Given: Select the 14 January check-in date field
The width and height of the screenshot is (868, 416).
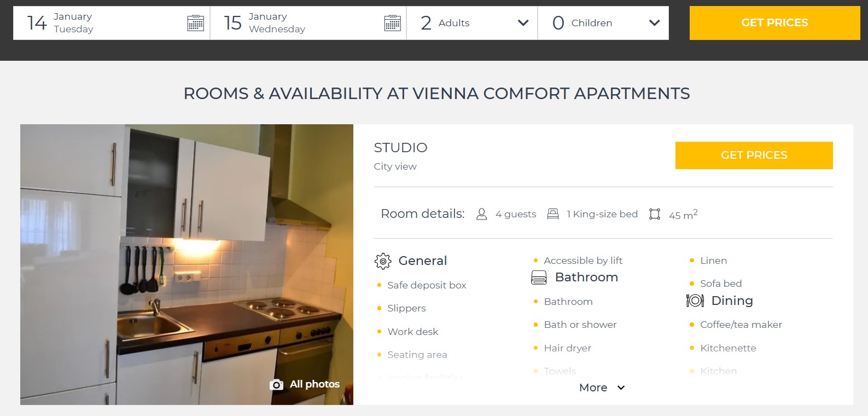Looking at the screenshot, I should coord(104,23).
